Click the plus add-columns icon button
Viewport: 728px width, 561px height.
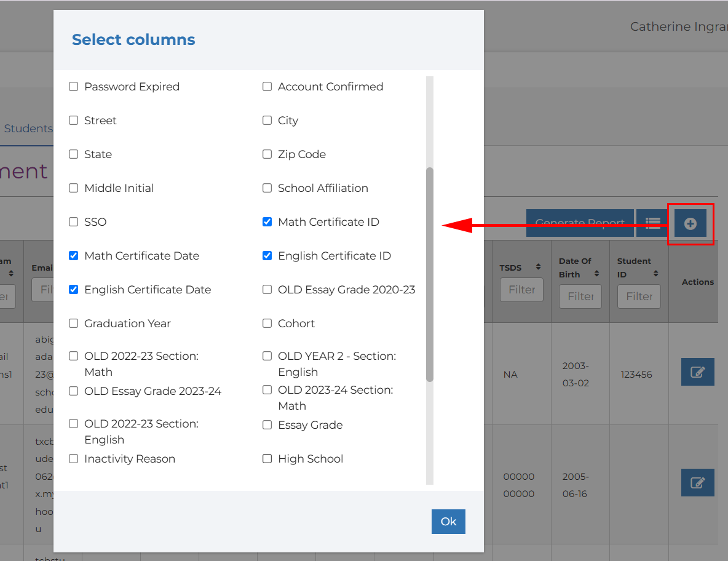[x=690, y=223]
